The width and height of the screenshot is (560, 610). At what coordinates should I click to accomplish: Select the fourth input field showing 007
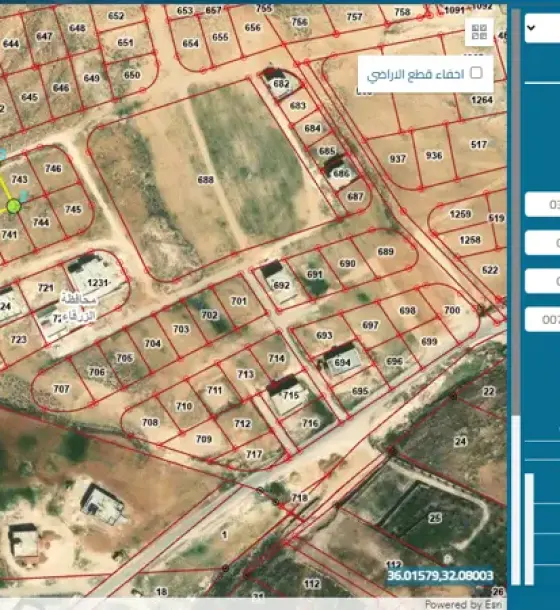[x=543, y=319]
